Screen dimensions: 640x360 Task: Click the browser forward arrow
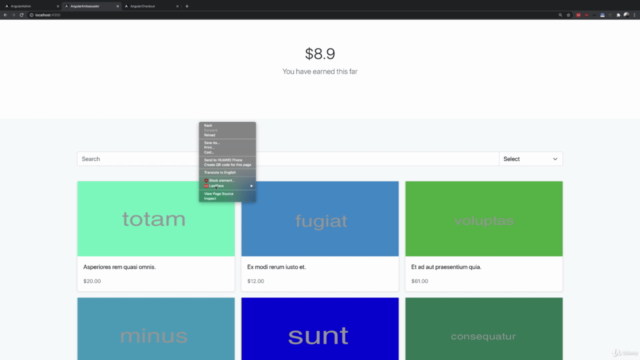click(x=13, y=15)
